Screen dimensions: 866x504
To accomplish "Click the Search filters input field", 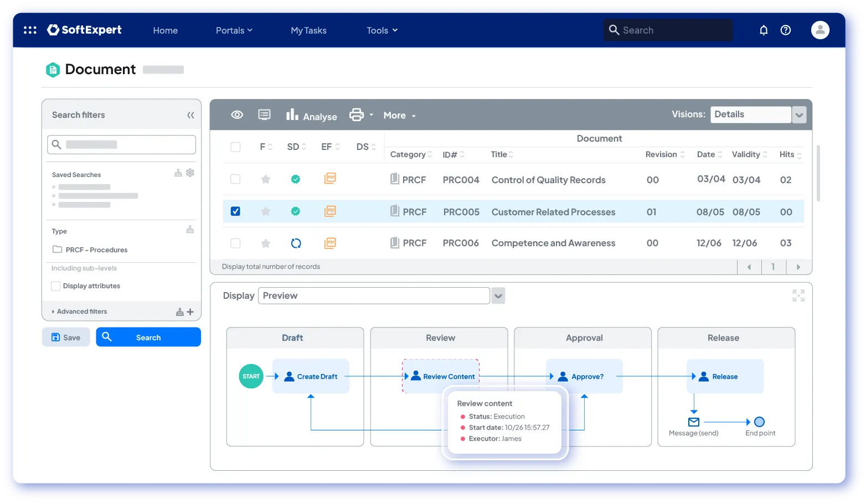I will pyautogui.click(x=122, y=145).
